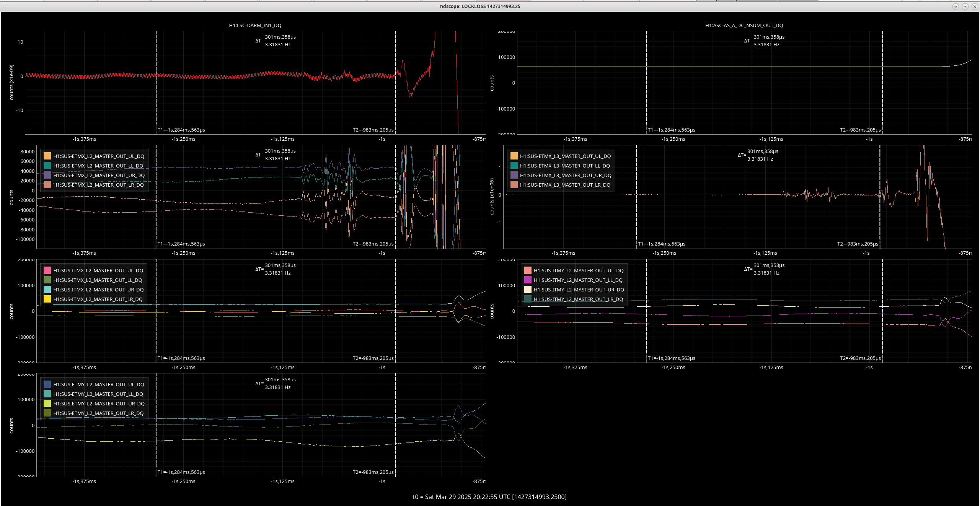Click the H1:ASC-AS_A_DC_NSUM_OUT_DQ plot title
980x506 pixels.
click(x=744, y=25)
